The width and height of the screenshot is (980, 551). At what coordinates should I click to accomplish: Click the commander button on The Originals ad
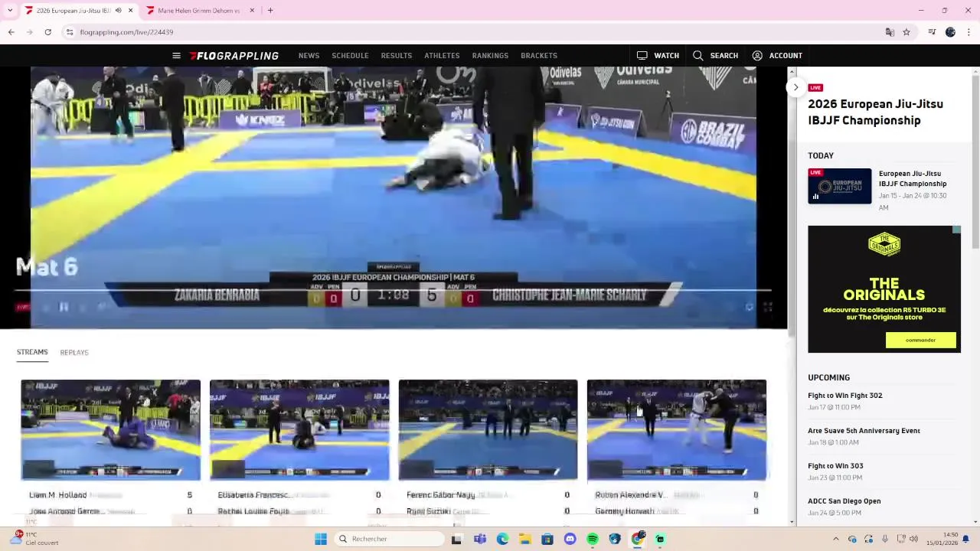click(x=920, y=340)
